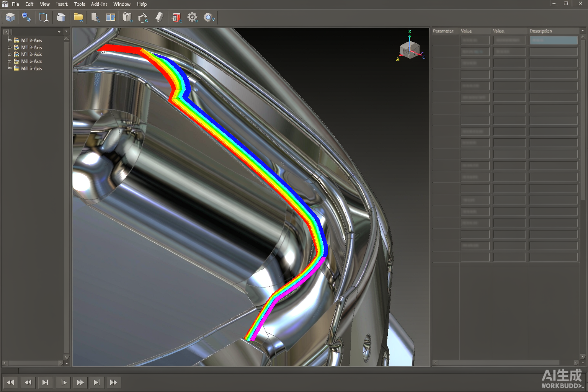Click the operations tree vertical scrollbar
Viewport: 588px width, 392px height.
(x=67, y=198)
